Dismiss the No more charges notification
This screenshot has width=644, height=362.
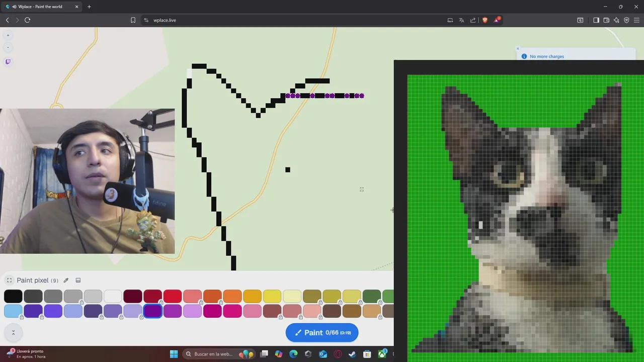(x=518, y=49)
